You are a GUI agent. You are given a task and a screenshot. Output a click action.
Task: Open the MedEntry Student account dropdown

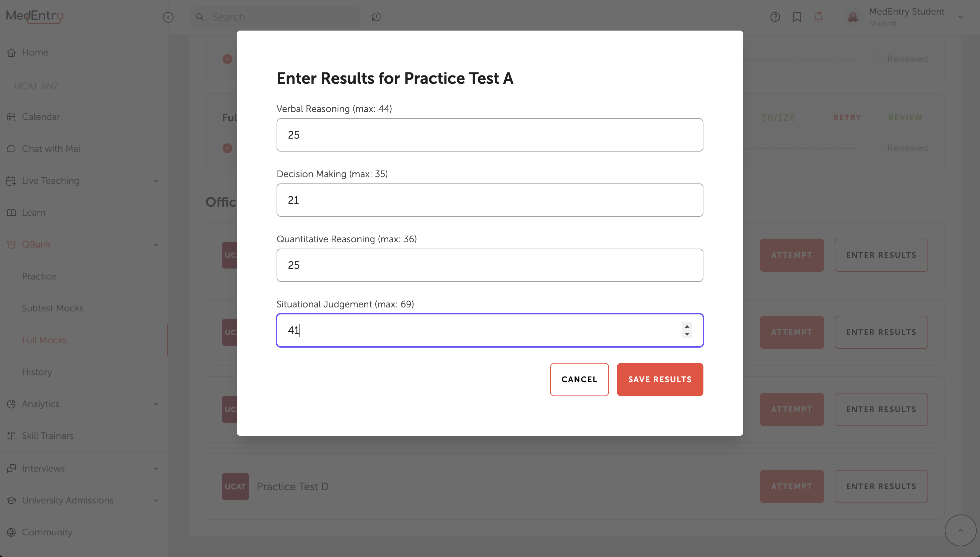[x=960, y=17]
